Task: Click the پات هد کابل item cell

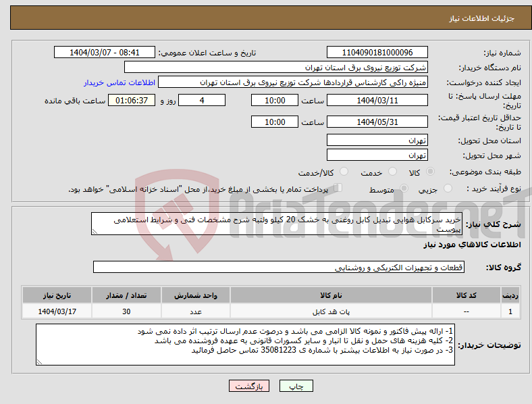Action: click(x=331, y=311)
